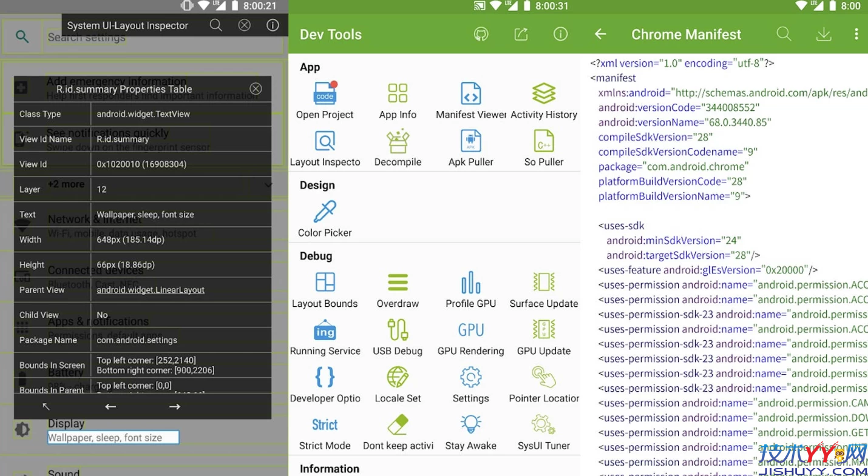Viewport: 868px width, 476px height.
Task: Open the Color Picker
Action: pyautogui.click(x=324, y=218)
